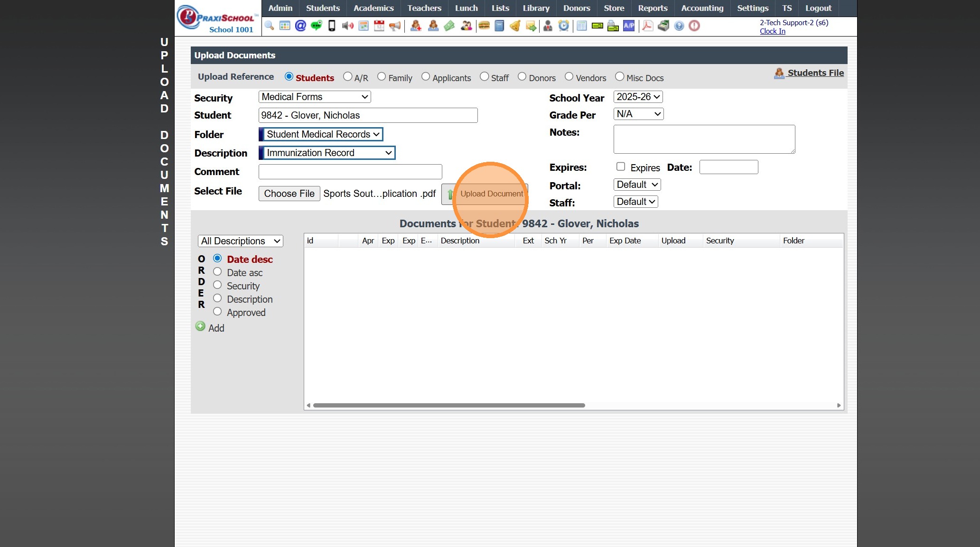
Task: Click the magnifying glass search icon
Action: point(269,26)
